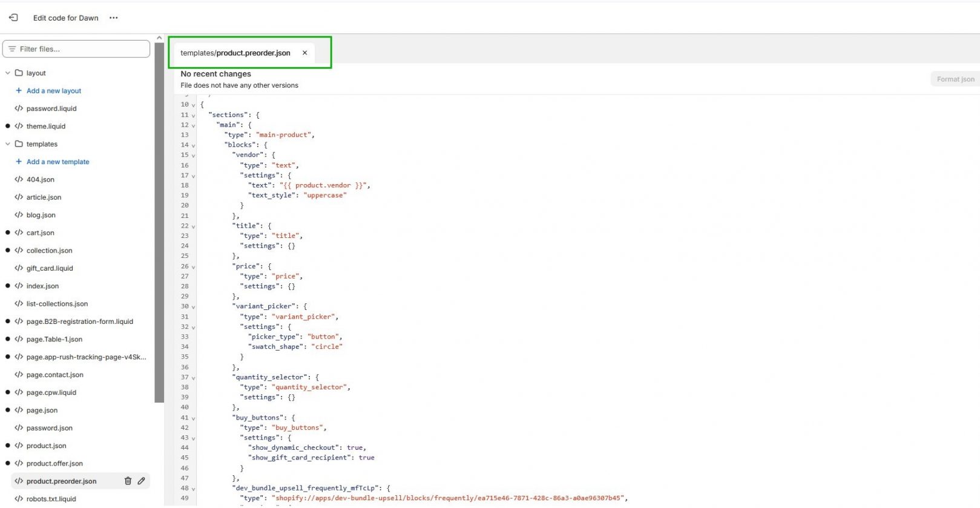Close the product.preorder.json tab
Screen dimensions: 980x508
pyautogui.click(x=304, y=53)
